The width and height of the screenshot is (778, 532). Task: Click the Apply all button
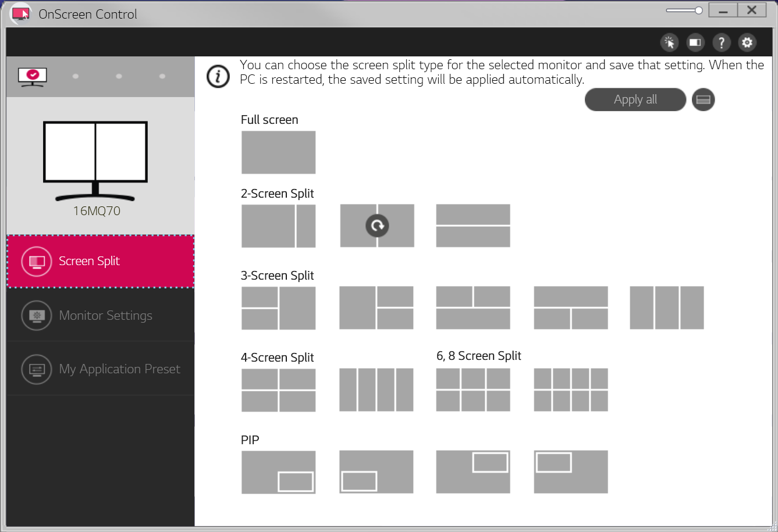635,99
